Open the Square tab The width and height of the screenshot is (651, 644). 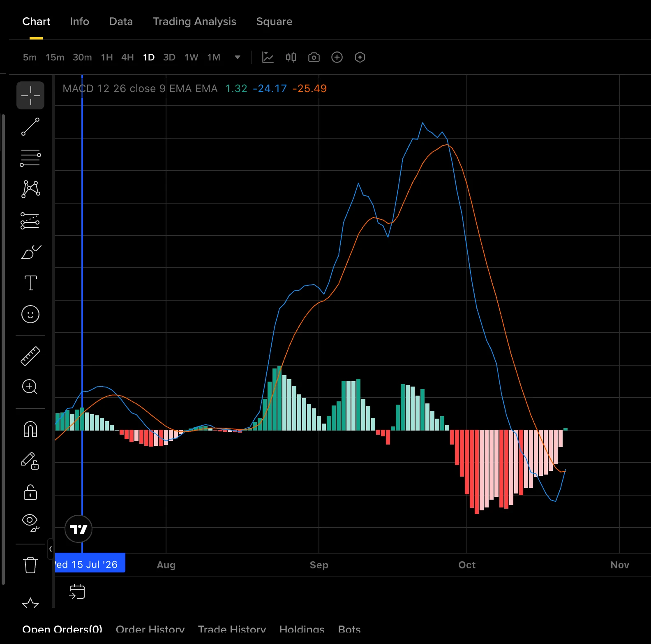(x=274, y=21)
